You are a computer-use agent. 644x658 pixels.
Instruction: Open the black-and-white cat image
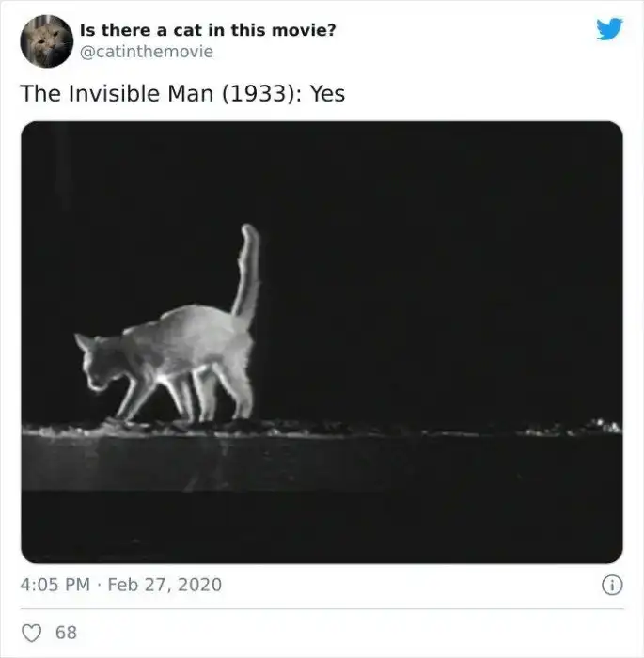click(x=322, y=342)
